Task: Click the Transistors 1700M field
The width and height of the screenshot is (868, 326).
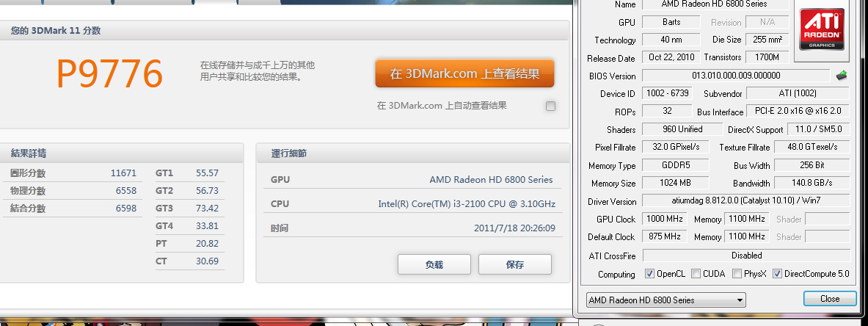Action: click(x=767, y=57)
